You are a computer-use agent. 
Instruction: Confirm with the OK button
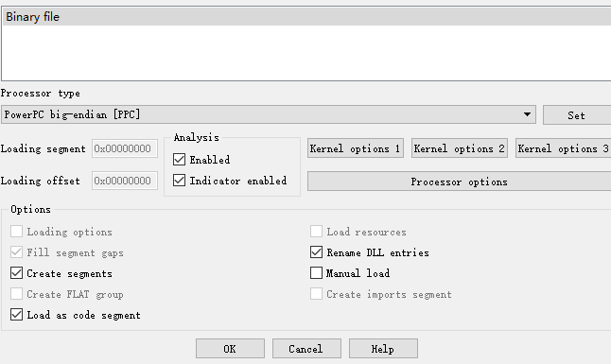(230, 349)
